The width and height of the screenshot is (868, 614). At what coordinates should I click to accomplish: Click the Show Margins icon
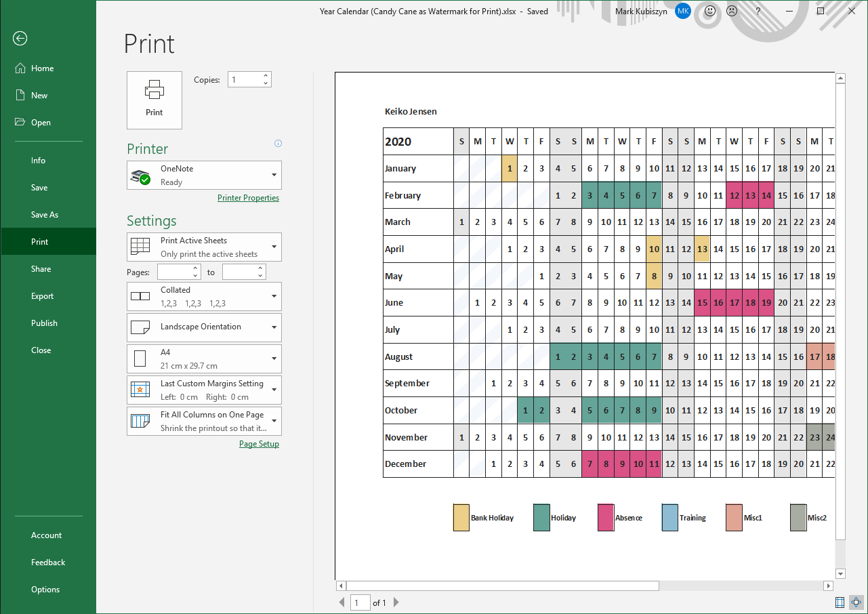click(840, 602)
